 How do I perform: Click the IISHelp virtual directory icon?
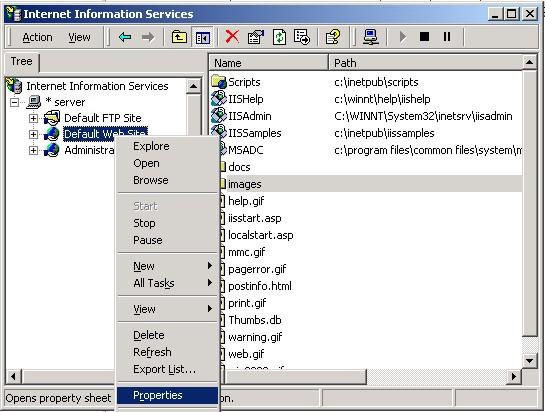219,99
